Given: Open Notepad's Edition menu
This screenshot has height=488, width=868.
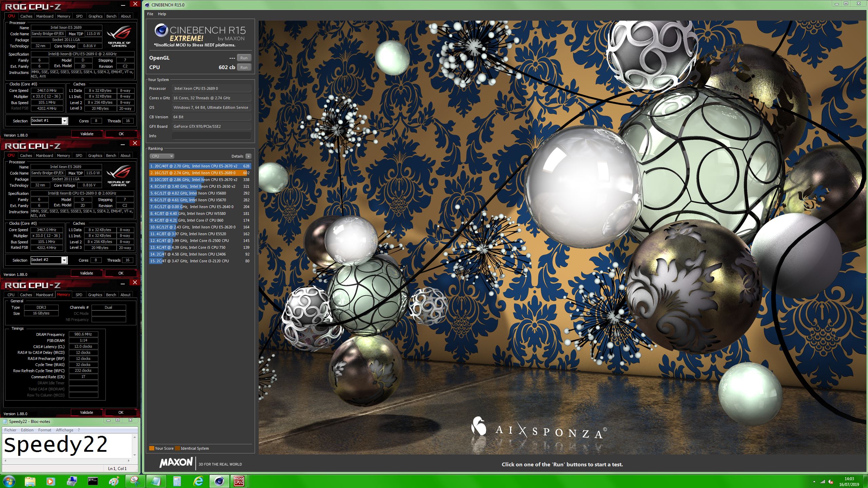Looking at the screenshot, I should pyautogui.click(x=27, y=430).
